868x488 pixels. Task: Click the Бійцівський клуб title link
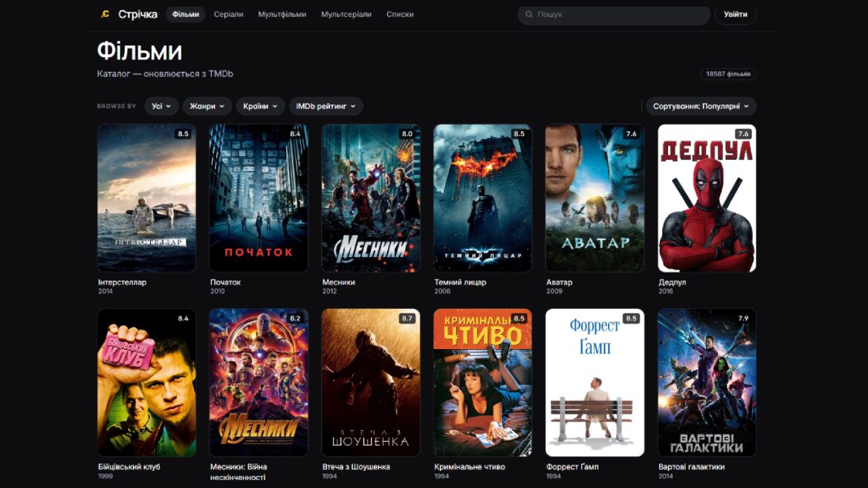(129, 467)
